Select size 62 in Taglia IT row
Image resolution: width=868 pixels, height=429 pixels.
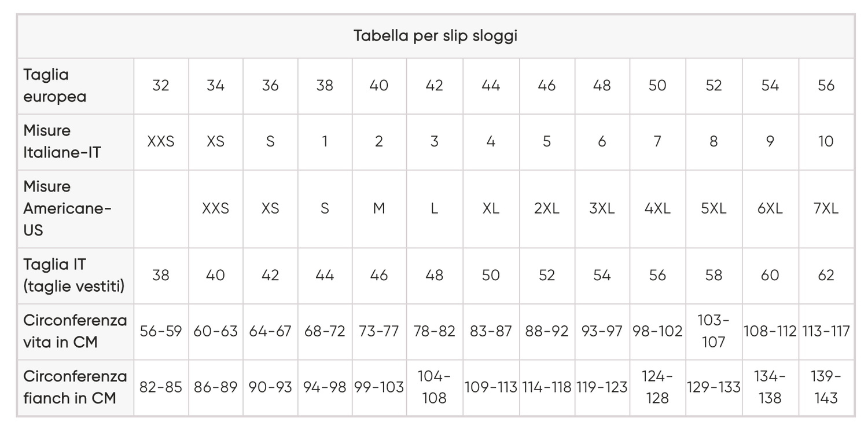826,276
